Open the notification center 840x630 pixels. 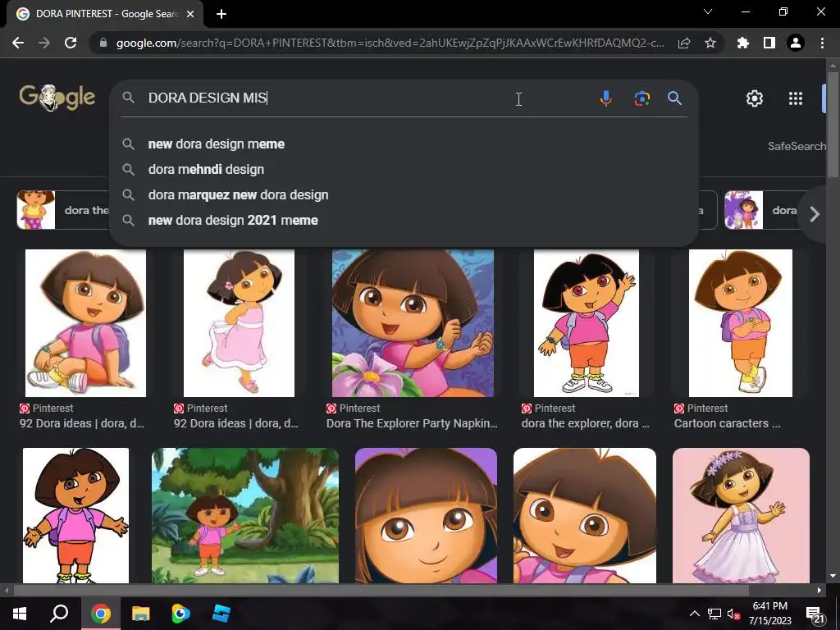[x=815, y=614]
